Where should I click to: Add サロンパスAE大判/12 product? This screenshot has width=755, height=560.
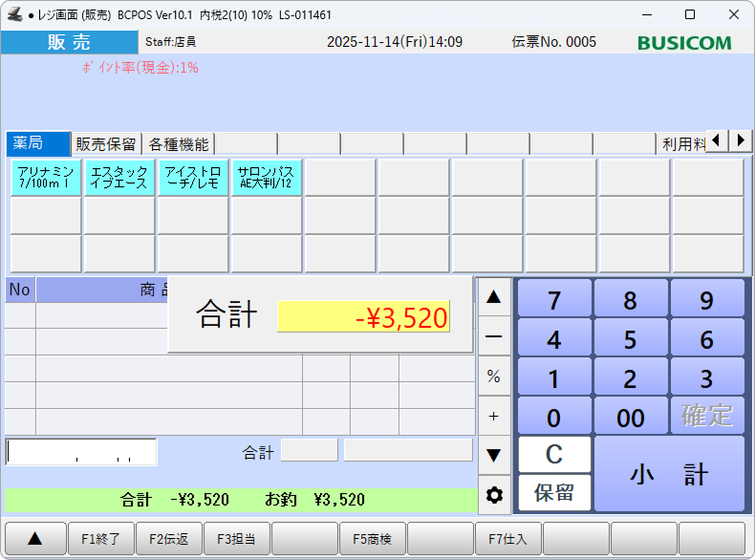pyautogui.click(x=266, y=178)
